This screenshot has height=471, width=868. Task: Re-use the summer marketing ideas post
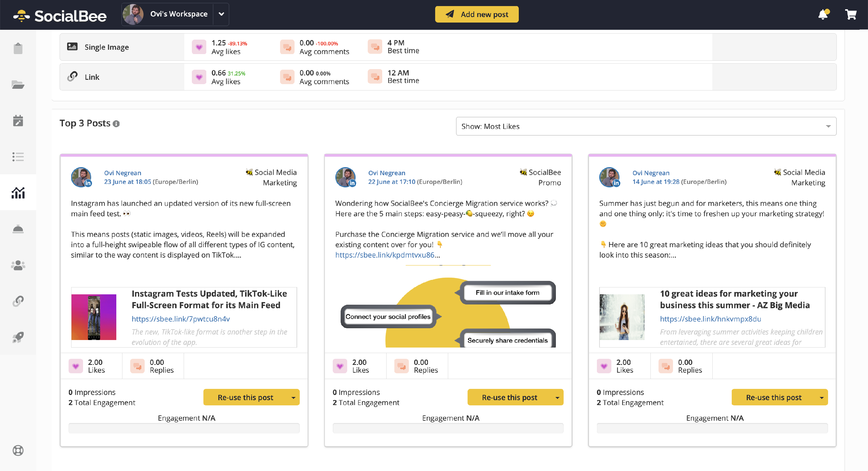pos(774,397)
